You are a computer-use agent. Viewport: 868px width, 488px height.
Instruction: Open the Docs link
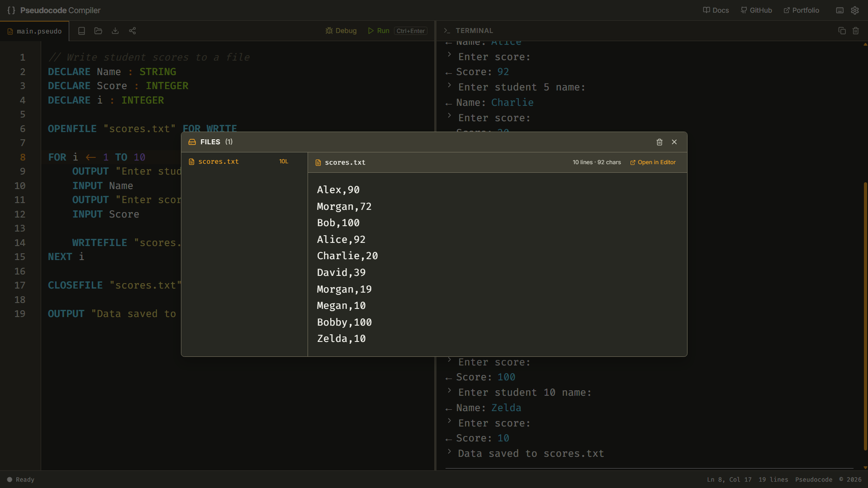tap(716, 10)
